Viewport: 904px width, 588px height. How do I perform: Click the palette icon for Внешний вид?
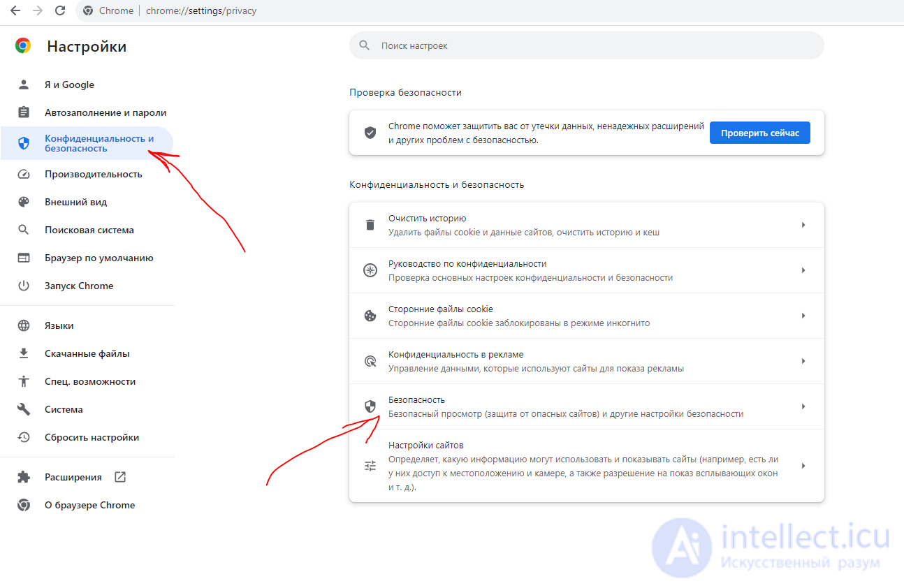[24, 202]
